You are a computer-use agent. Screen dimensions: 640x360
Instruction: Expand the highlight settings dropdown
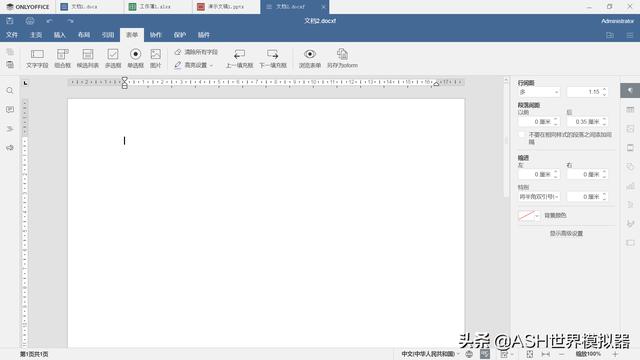pos(194,65)
